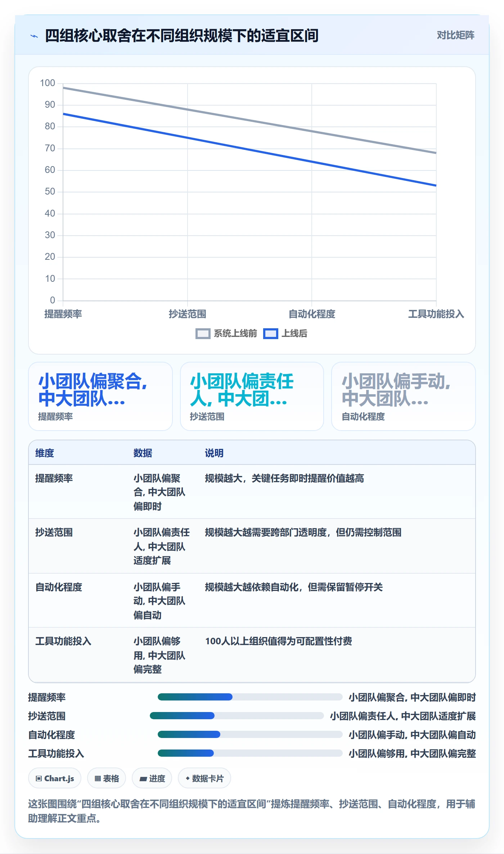Click the "说明" table column header

(x=214, y=453)
